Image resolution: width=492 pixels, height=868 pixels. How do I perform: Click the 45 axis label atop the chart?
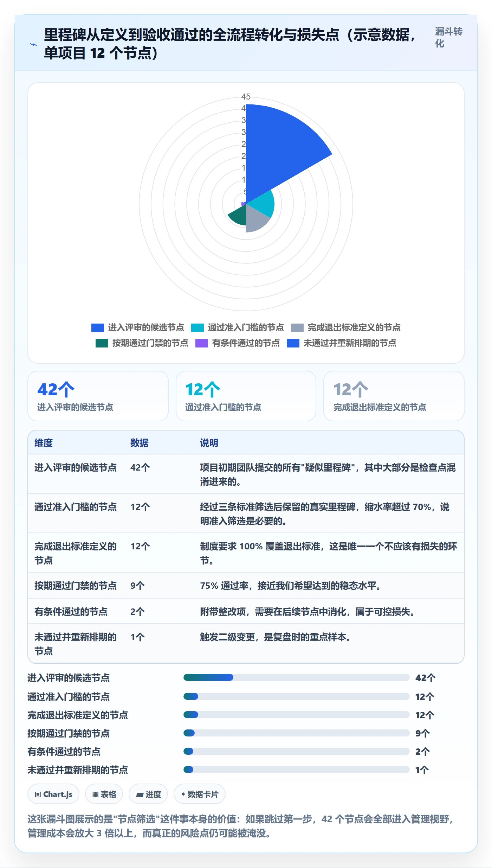(246, 97)
